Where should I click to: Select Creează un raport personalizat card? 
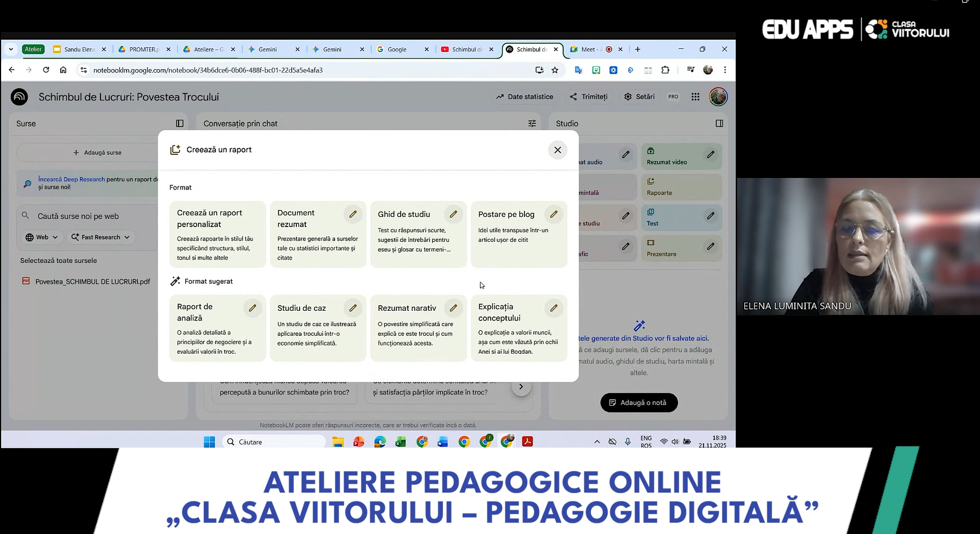218,234
